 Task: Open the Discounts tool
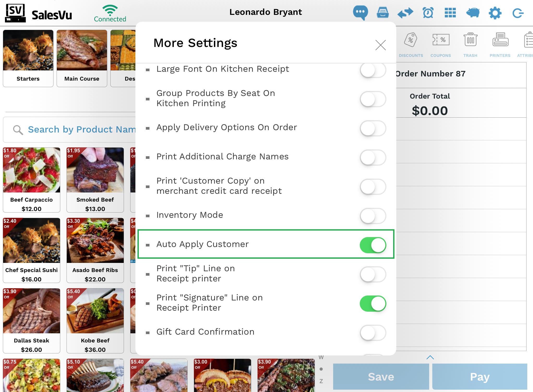411,45
